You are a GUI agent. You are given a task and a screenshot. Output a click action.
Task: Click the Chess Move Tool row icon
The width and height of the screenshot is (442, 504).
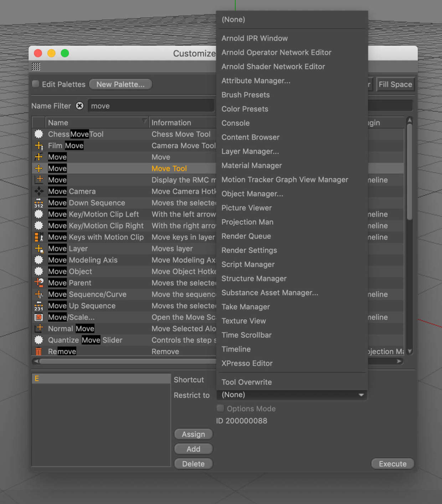[x=38, y=134]
